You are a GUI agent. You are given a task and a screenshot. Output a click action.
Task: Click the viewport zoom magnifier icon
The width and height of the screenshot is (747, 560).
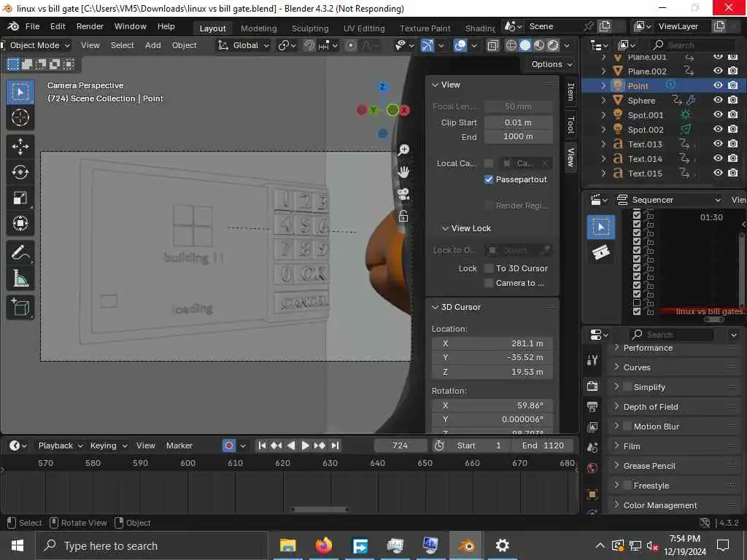click(x=403, y=150)
